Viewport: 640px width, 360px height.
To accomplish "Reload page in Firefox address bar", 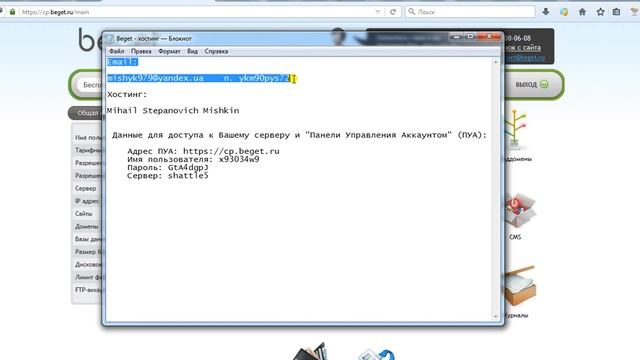I will click(x=393, y=12).
